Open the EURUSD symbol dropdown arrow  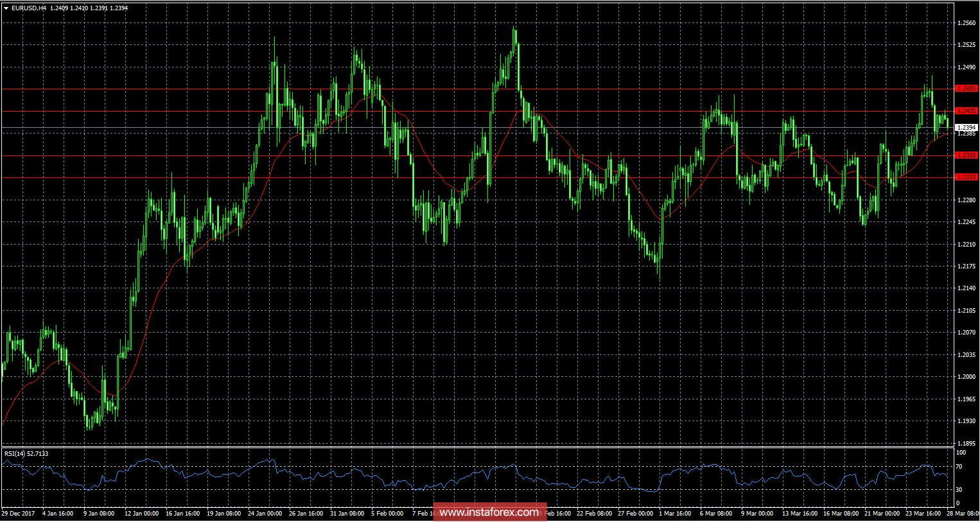tap(6, 8)
